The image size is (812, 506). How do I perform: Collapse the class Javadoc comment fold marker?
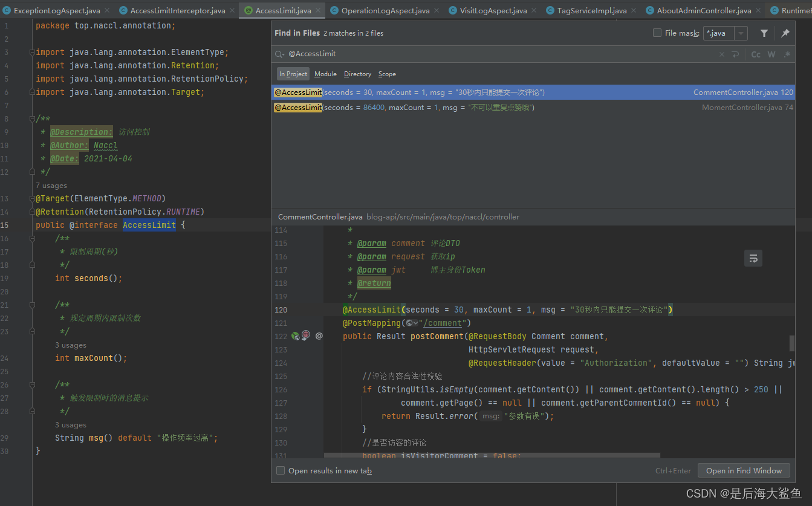tap(32, 119)
